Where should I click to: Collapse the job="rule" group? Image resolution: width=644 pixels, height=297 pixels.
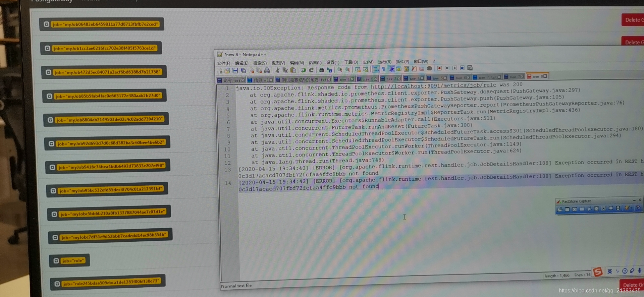pos(56,260)
